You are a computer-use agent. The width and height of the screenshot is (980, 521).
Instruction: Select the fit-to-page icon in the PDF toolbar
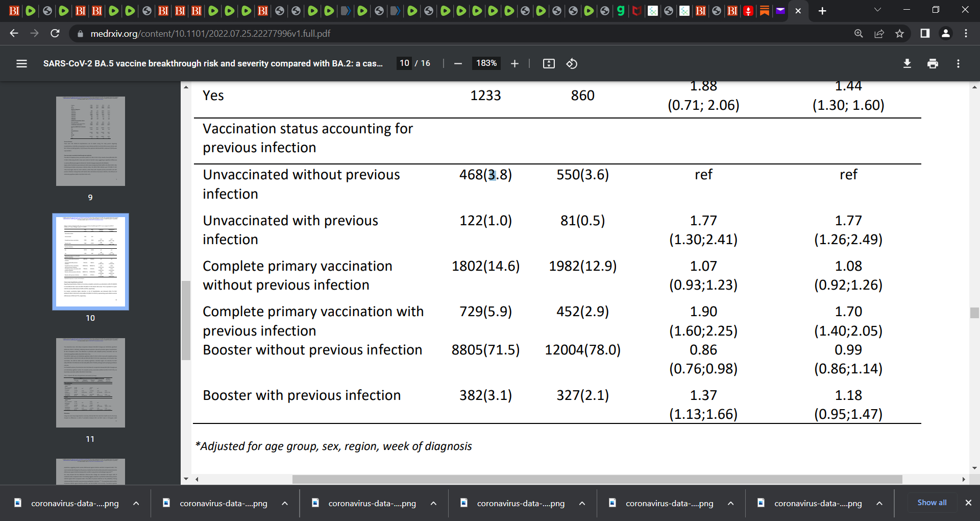point(548,63)
